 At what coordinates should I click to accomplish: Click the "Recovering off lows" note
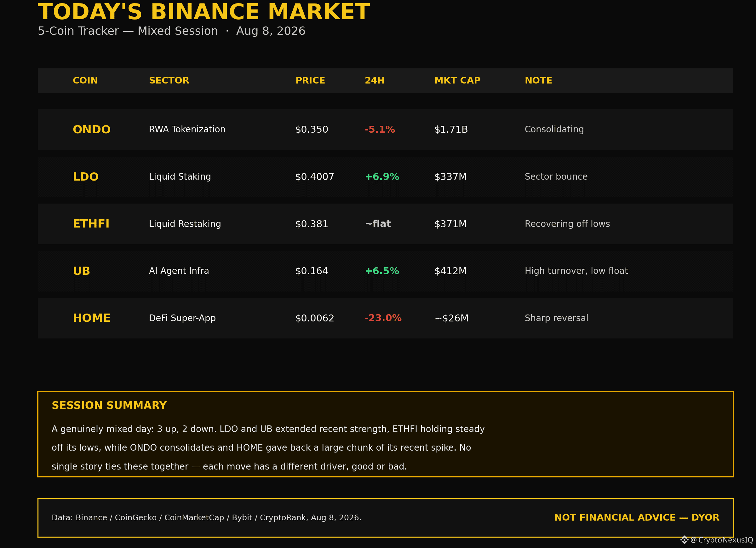(567, 224)
